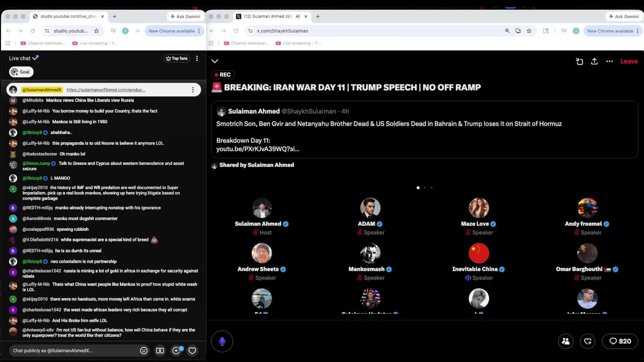Screen dimensions: 644x362
Task: Click Ask Gemini in the X window
Action: click(x=624, y=17)
